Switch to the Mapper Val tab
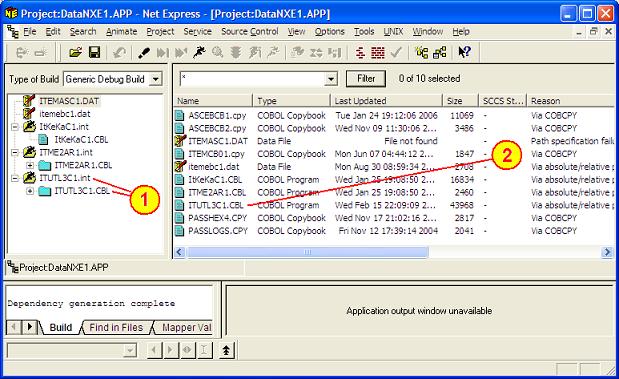This screenshot has height=379, width=619. pyautogui.click(x=186, y=327)
